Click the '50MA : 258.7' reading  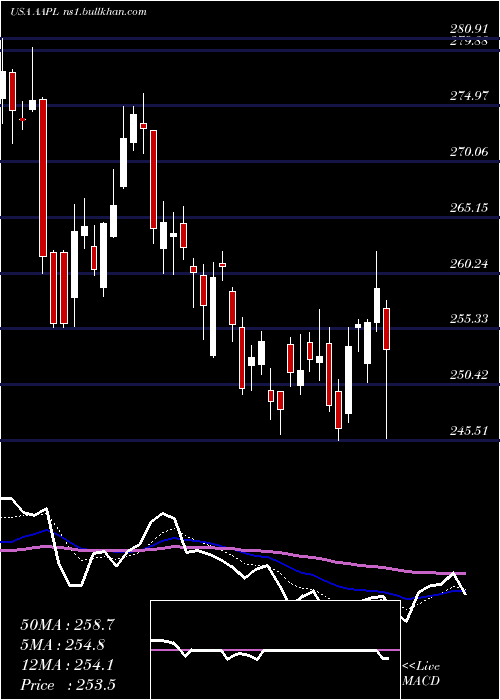pyautogui.click(x=68, y=625)
